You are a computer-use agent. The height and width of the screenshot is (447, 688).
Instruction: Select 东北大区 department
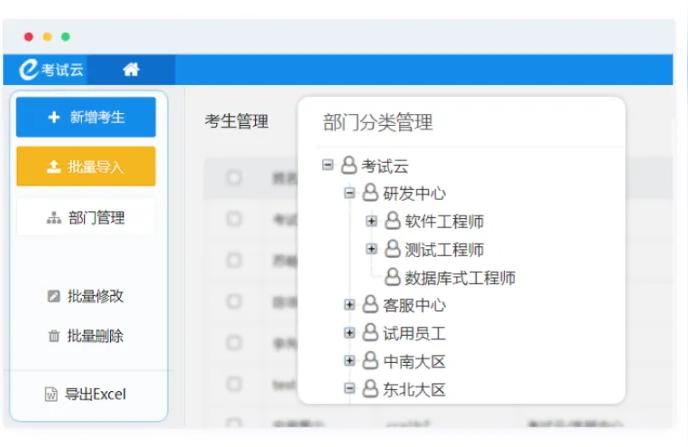[414, 390]
